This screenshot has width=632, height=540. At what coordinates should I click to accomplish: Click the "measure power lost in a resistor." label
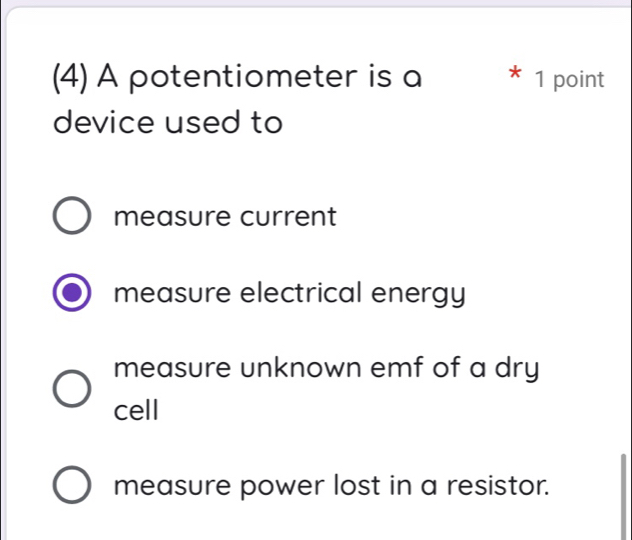pyautogui.click(x=332, y=487)
